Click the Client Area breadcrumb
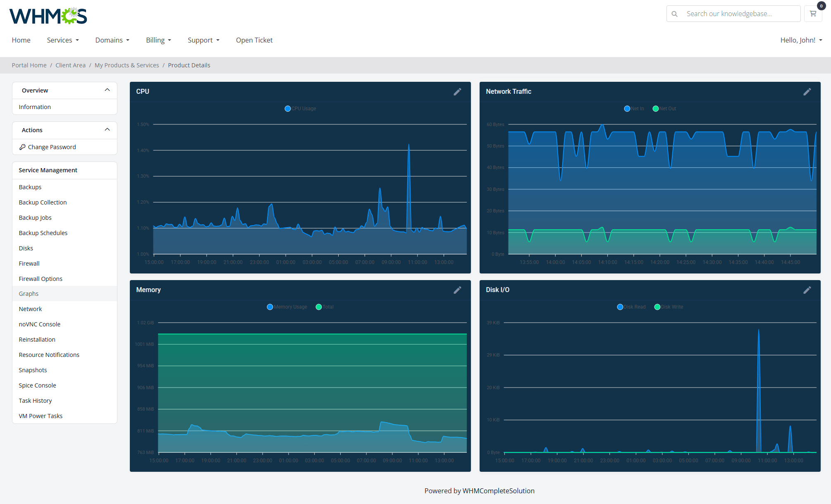The image size is (831, 504). (70, 65)
